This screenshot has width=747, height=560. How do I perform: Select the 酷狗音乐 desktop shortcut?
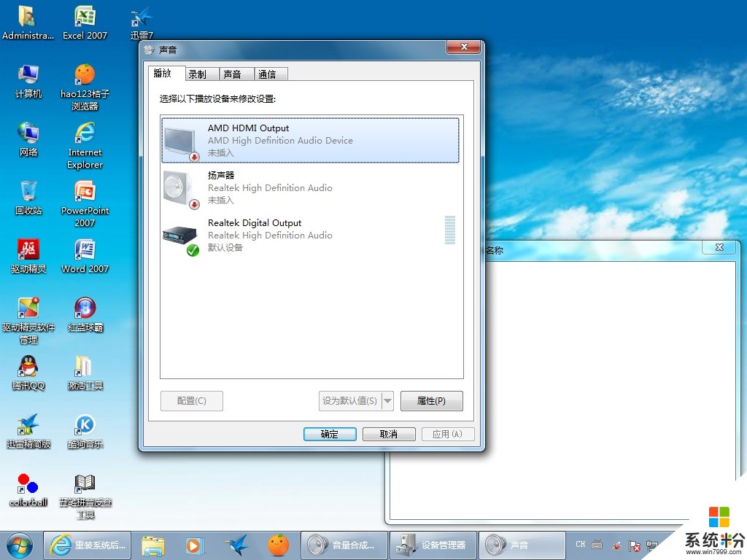(85, 431)
